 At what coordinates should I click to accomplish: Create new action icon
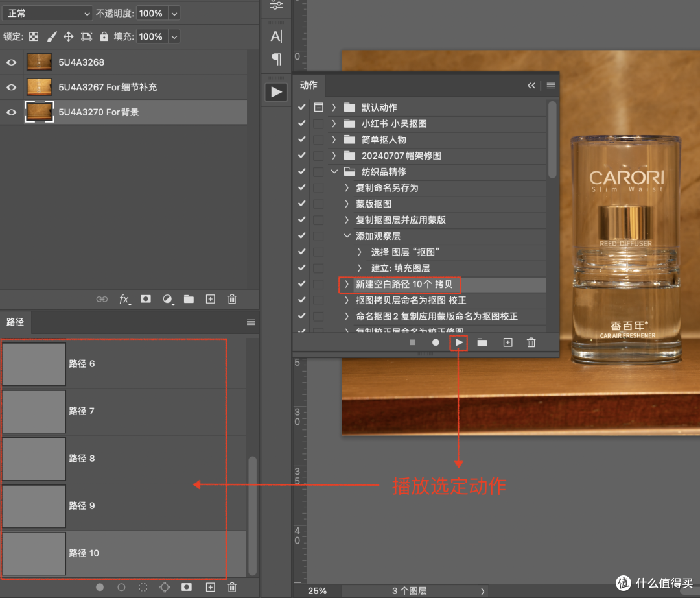coord(507,342)
